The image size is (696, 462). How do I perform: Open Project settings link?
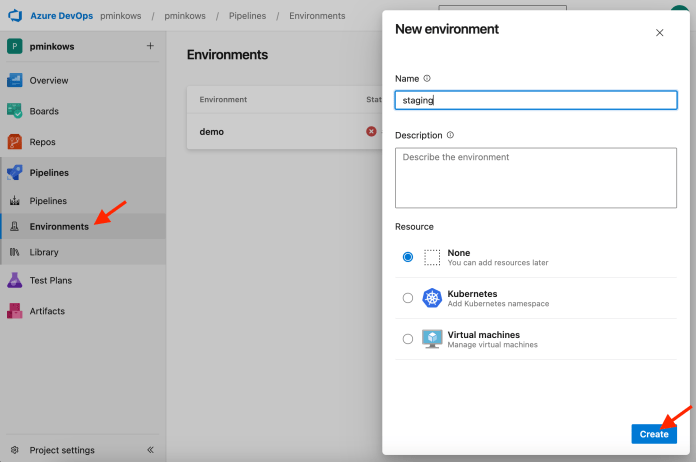click(62, 450)
